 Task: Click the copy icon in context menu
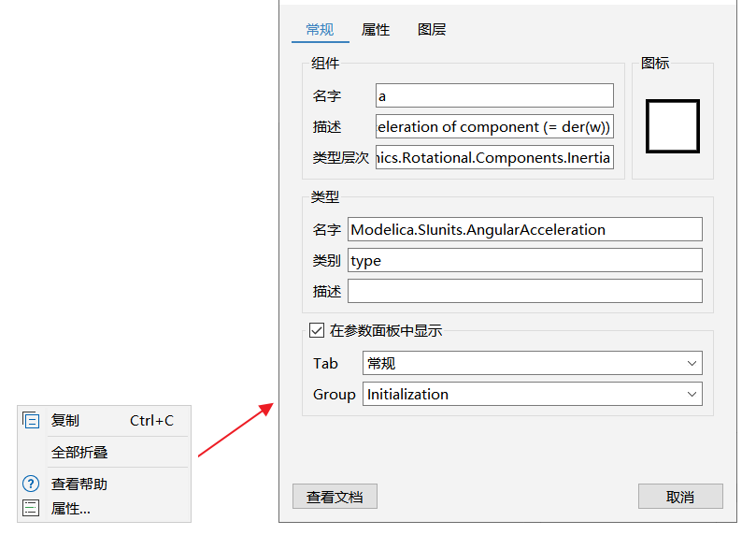pos(31,421)
